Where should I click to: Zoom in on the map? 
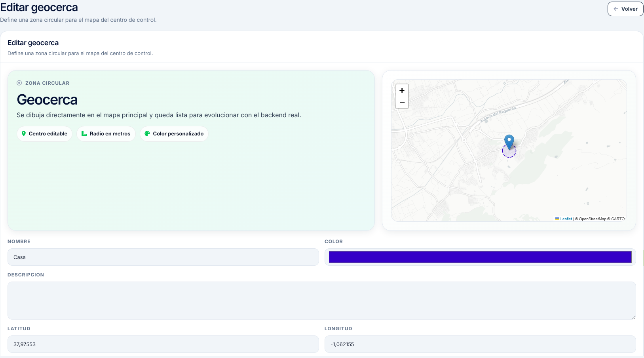[402, 90]
